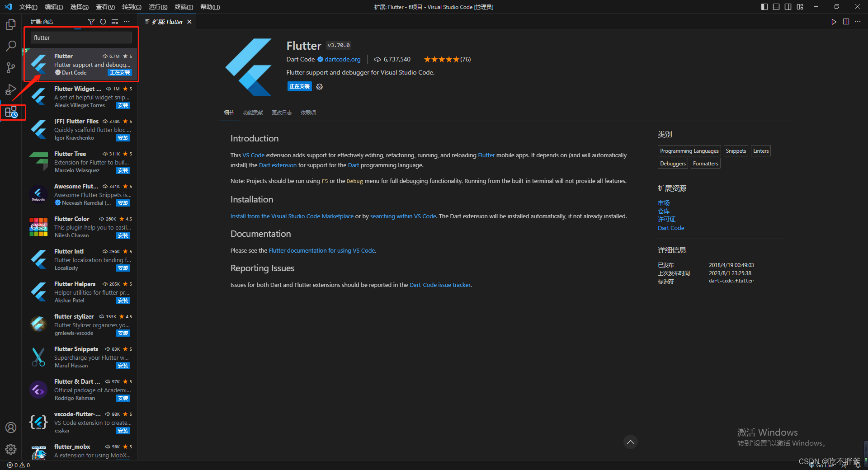Open the customize layout icon

[800, 7]
